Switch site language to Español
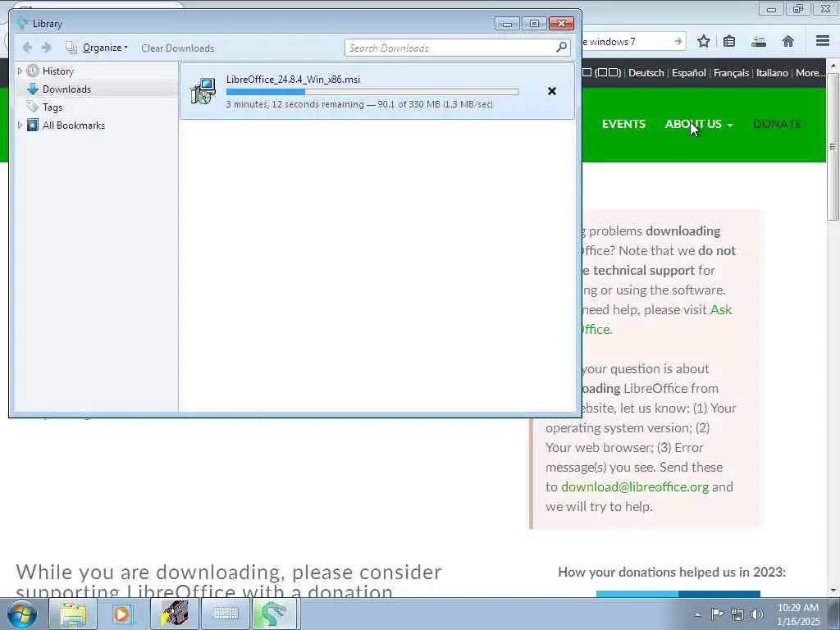The height and width of the screenshot is (630, 840). pyautogui.click(x=689, y=73)
